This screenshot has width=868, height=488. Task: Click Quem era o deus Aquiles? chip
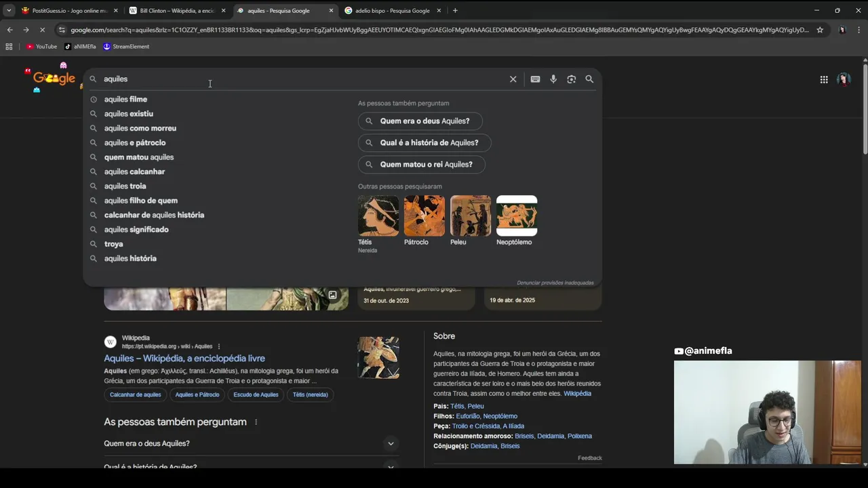point(420,121)
